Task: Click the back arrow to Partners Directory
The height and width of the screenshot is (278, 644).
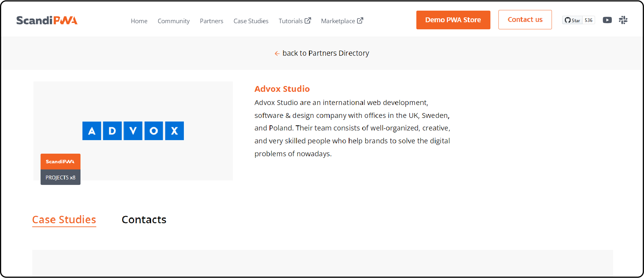Action: pos(277,53)
